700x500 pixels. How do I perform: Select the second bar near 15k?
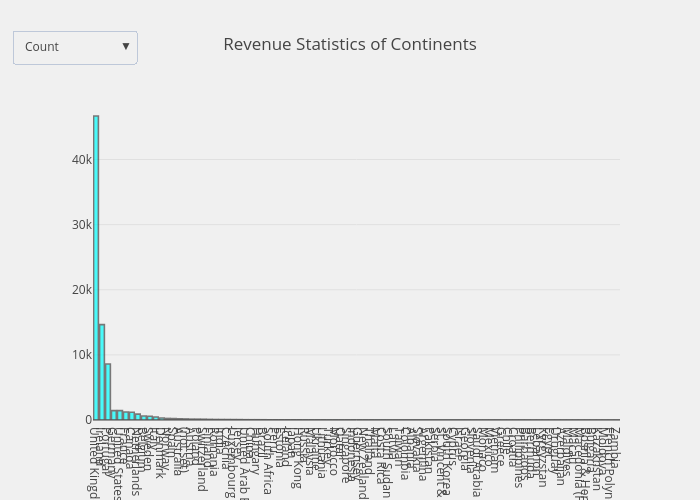coord(102,372)
